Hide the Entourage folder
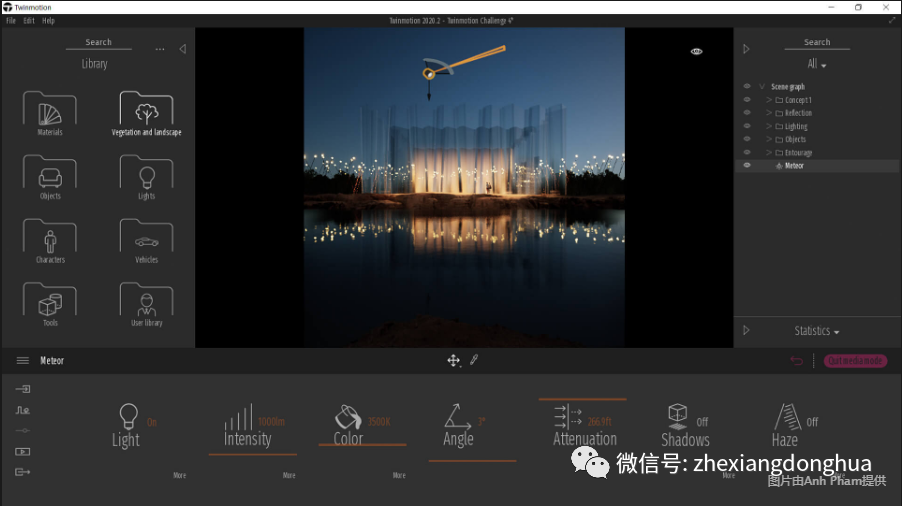 tap(747, 152)
